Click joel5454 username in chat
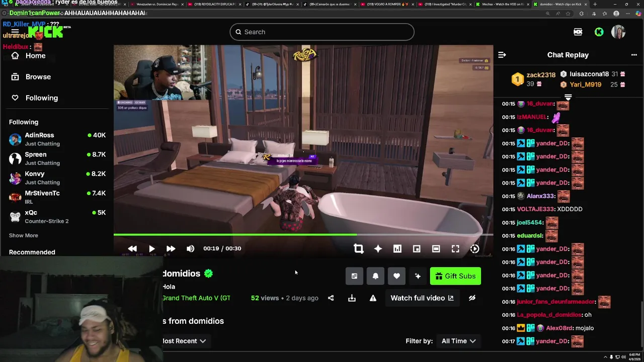This screenshot has width=644, height=362. click(x=530, y=222)
